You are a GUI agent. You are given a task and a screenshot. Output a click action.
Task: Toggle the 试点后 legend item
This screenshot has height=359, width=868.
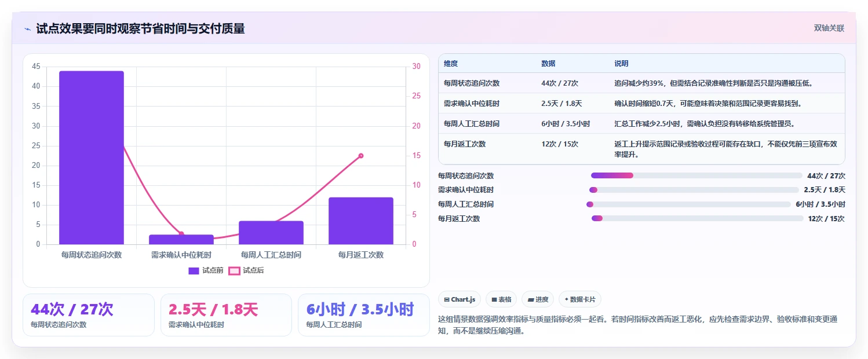(x=246, y=270)
